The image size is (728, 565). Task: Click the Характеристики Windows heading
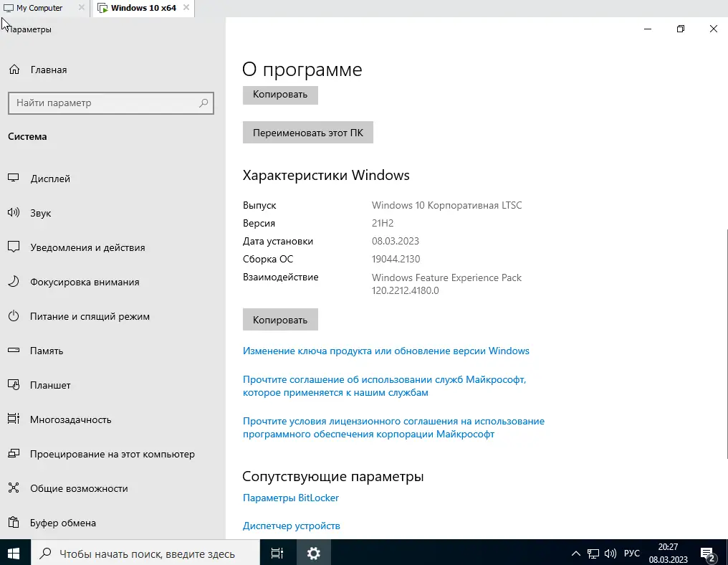click(x=326, y=175)
